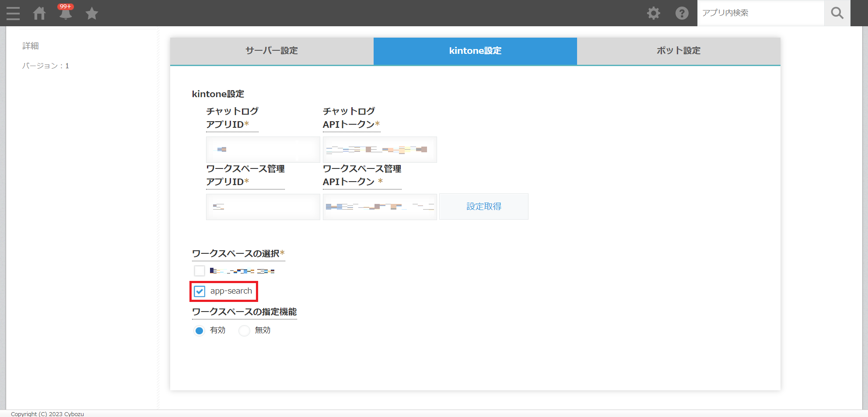Open the hamburger main menu
Viewport: 868px width, 417px height.
pos(13,13)
